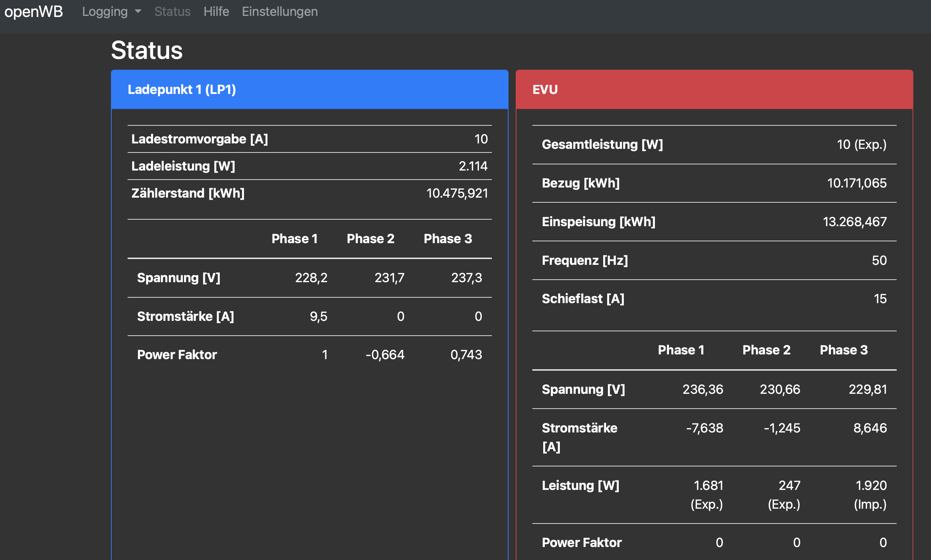The image size is (931, 560).
Task: Click the openWB brand logo
Action: [x=34, y=12]
